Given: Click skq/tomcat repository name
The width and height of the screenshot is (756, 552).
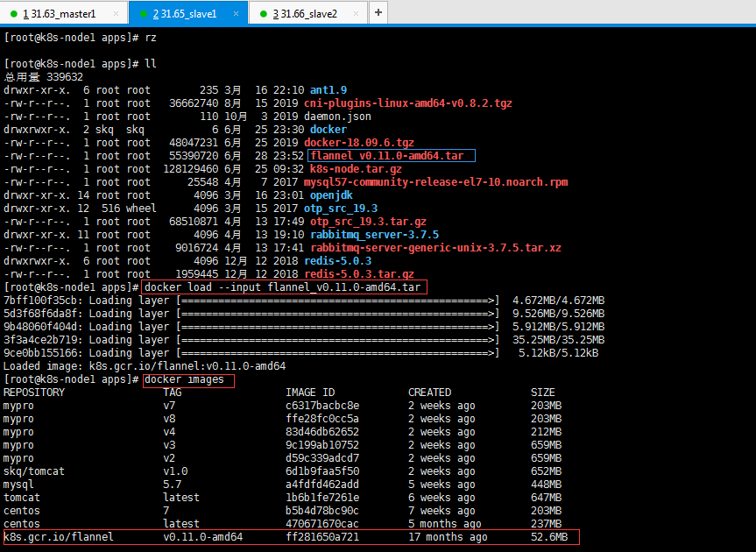Looking at the screenshot, I should coord(34,471).
